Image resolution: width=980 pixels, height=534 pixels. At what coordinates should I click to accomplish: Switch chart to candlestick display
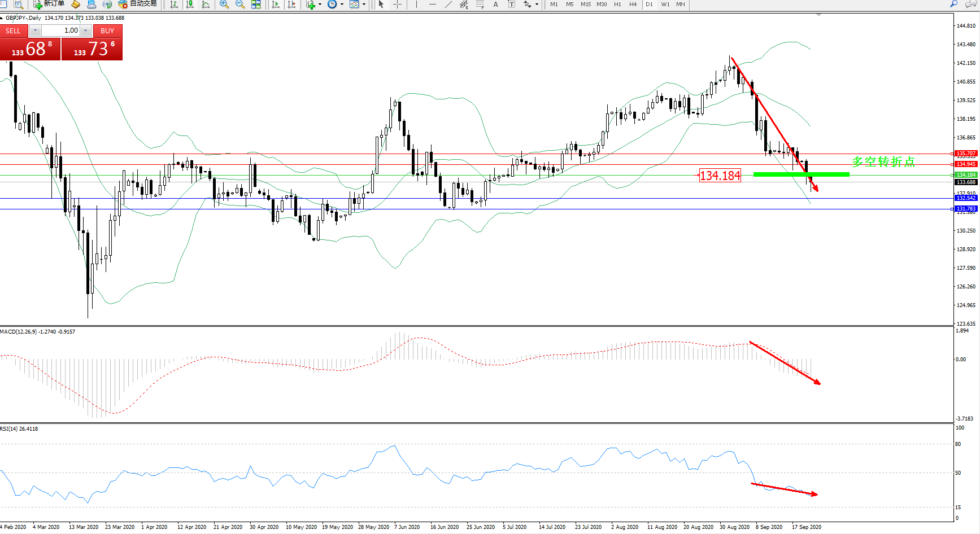[190, 5]
